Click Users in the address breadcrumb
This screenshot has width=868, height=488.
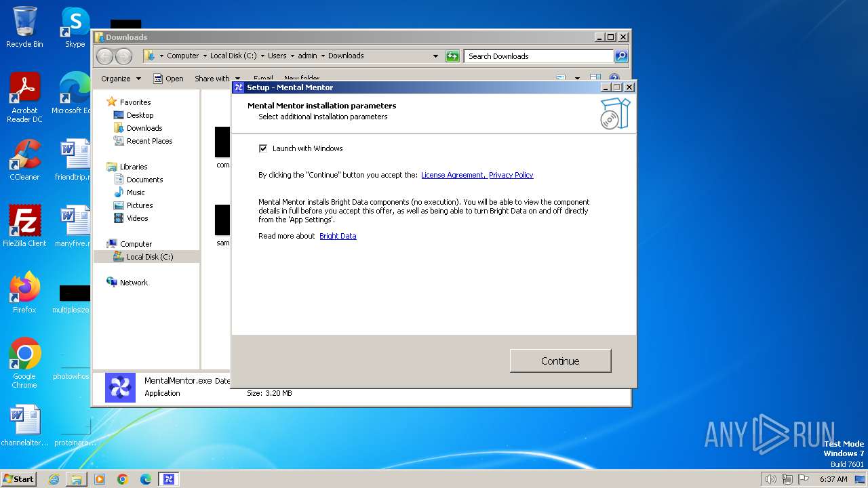[277, 56]
